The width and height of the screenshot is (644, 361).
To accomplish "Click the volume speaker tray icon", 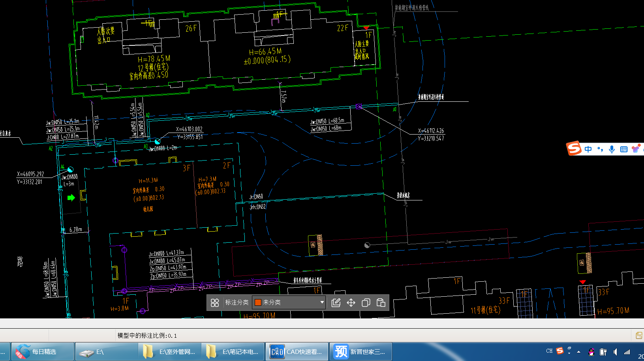I will [615, 352].
